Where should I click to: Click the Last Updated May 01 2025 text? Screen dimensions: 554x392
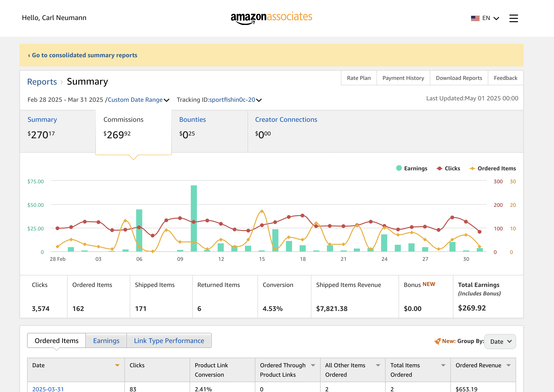[x=472, y=98]
